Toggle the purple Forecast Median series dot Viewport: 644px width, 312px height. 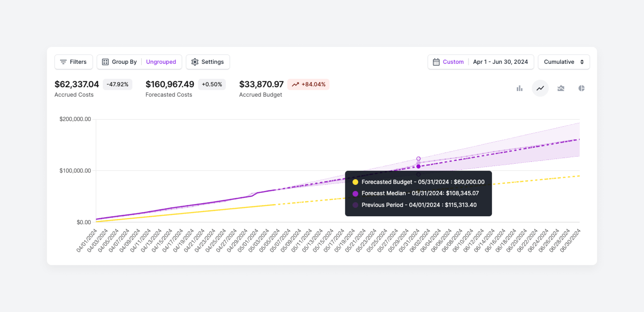pos(356,193)
